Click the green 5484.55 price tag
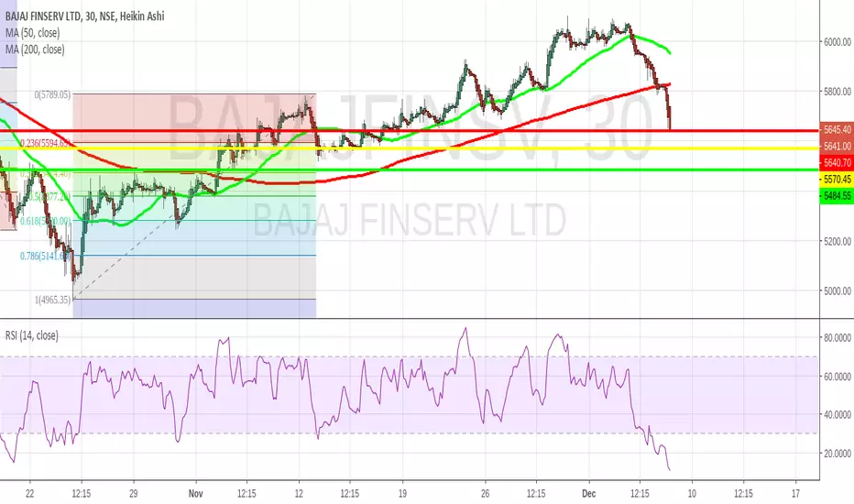The height and width of the screenshot is (504, 854). 837,195
